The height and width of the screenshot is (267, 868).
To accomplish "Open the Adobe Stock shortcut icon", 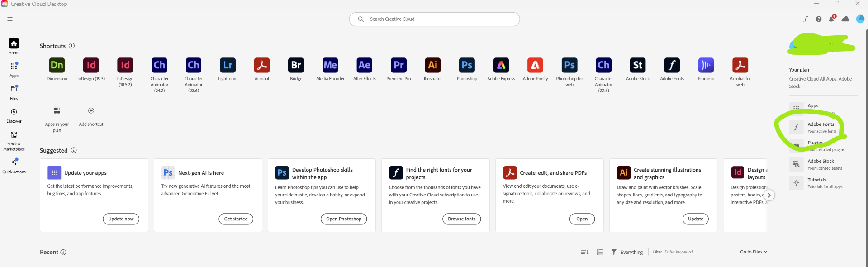I will 638,65.
